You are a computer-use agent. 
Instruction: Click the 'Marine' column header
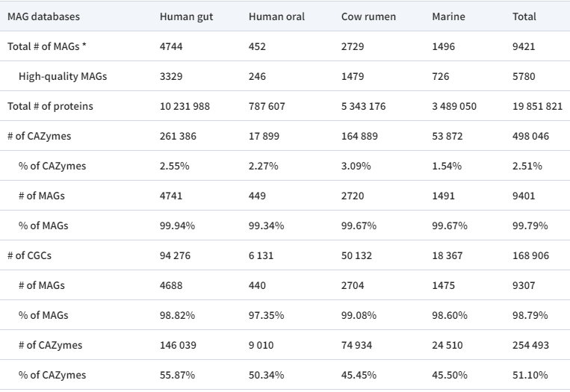pos(448,16)
